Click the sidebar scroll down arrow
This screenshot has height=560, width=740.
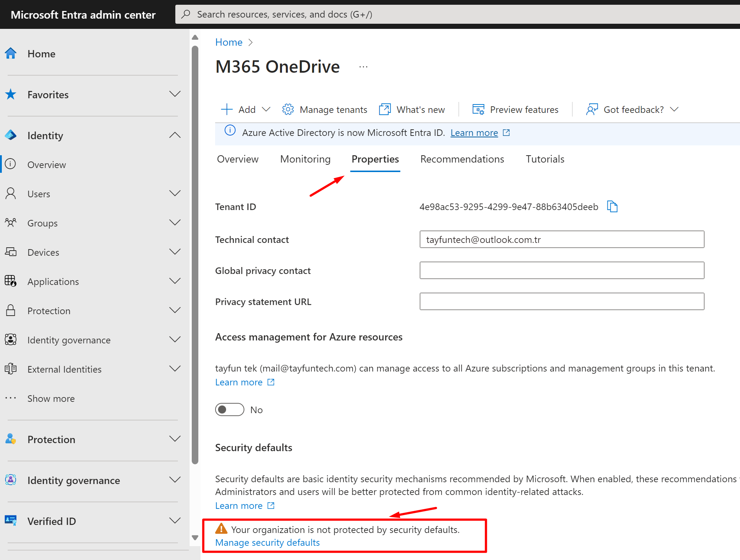(x=195, y=537)
